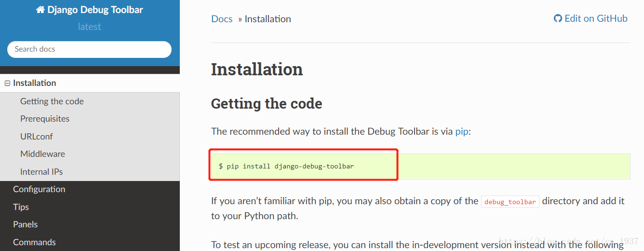644x251 pixels.
Task: Follow the pip hyperlink in paragraph
Action: pyautogui.click(x=461, y=131)
